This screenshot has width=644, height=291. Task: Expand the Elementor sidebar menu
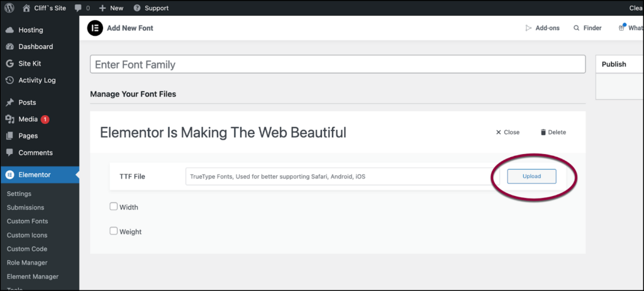click(35, 175)
